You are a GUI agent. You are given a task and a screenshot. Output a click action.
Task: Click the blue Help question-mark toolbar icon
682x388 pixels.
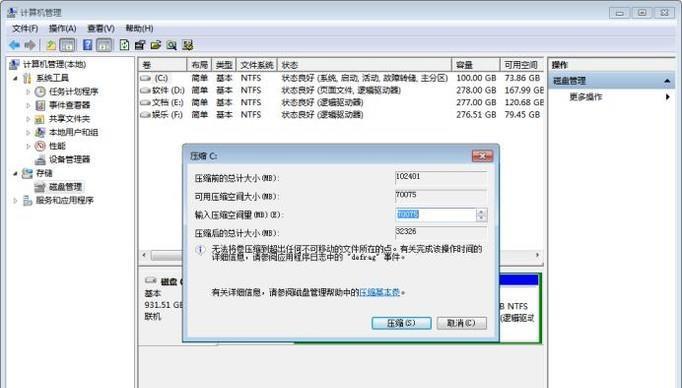point(87,45)
